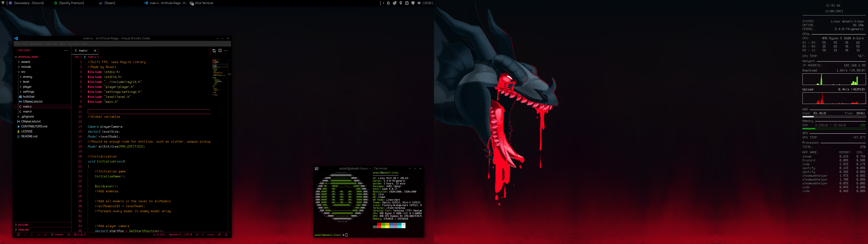Image resolution: width=868 pixels, height=244 pixels.
Task: Expand the hidden tray icons arrow
Action: [x=383, y=3]
